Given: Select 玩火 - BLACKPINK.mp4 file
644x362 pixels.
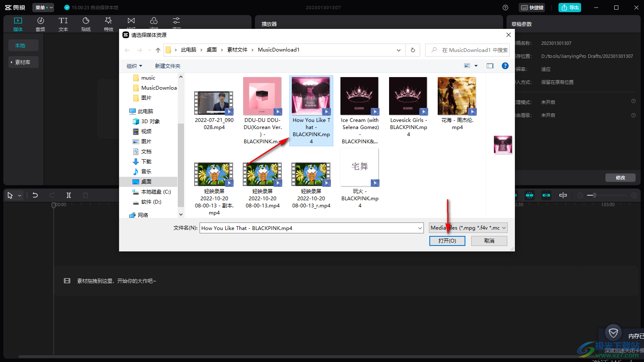Looking at the screenshot, I should click(x=360, y=179).
